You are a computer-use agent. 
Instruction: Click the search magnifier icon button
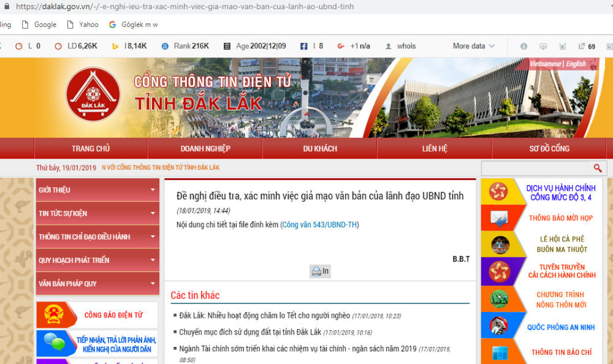point(597,168)
